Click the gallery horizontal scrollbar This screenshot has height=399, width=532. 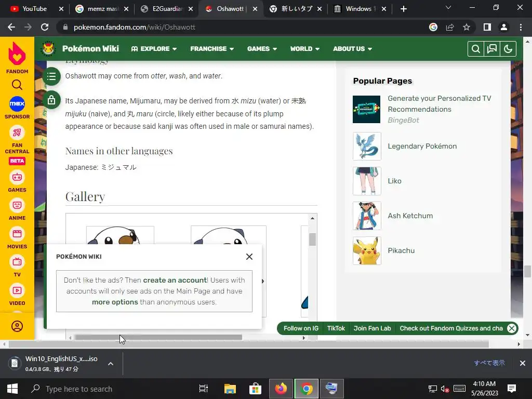(158, 337)
